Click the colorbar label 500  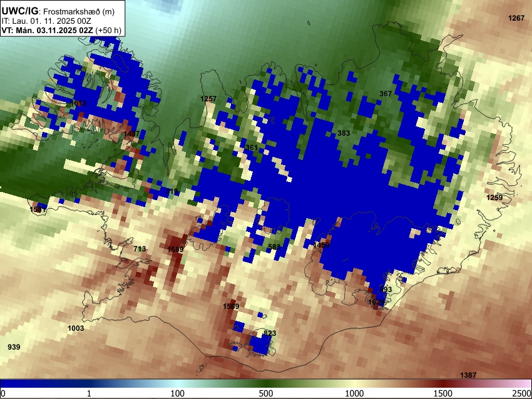(x=266, y=393)
